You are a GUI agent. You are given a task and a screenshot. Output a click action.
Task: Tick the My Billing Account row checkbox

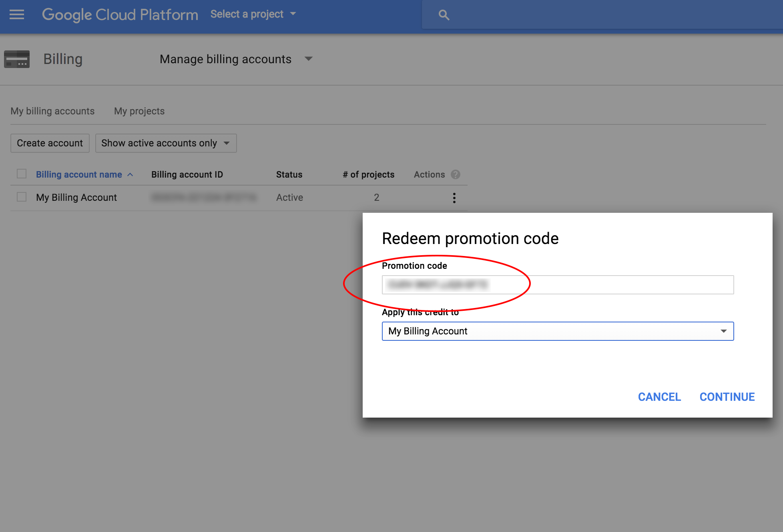click(22, 197)
